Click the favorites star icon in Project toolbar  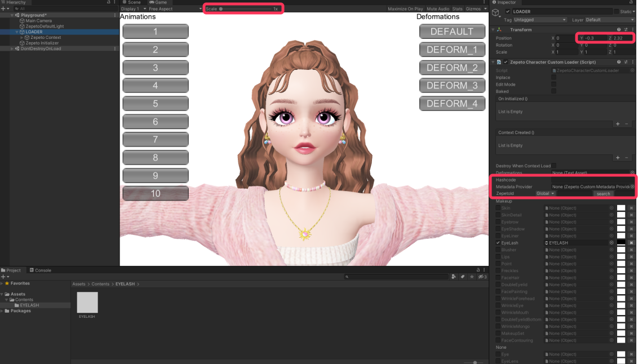click(x=472, y=277)
